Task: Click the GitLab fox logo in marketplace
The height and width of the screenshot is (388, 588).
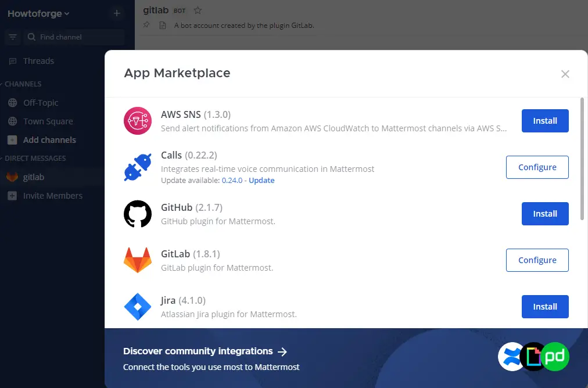Action: 138,260
